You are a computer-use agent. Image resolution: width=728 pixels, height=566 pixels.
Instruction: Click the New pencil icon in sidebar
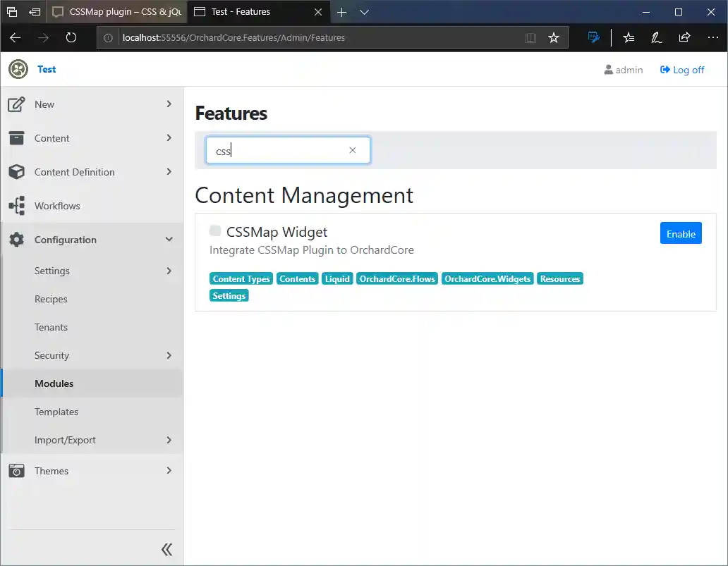click(x=17, y=104)
